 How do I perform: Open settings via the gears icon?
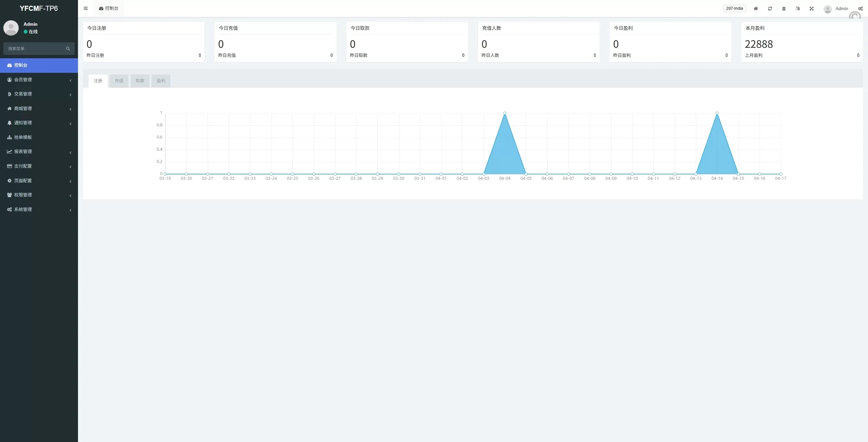(860, 9)
